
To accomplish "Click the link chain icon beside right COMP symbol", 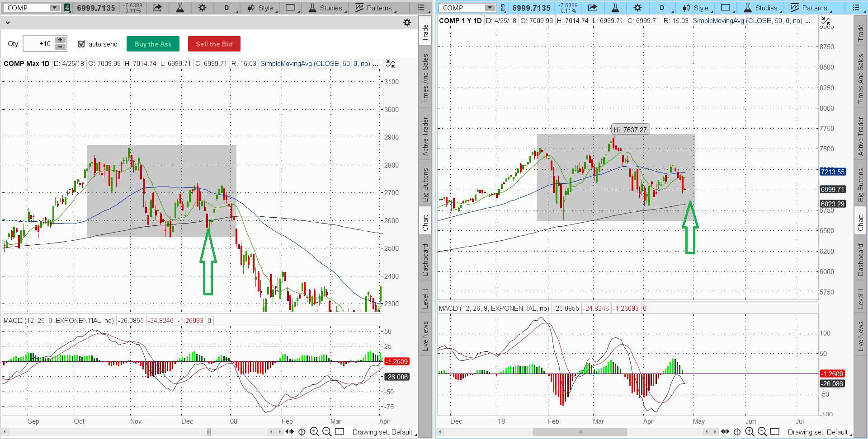I will [x=503, y=8].
